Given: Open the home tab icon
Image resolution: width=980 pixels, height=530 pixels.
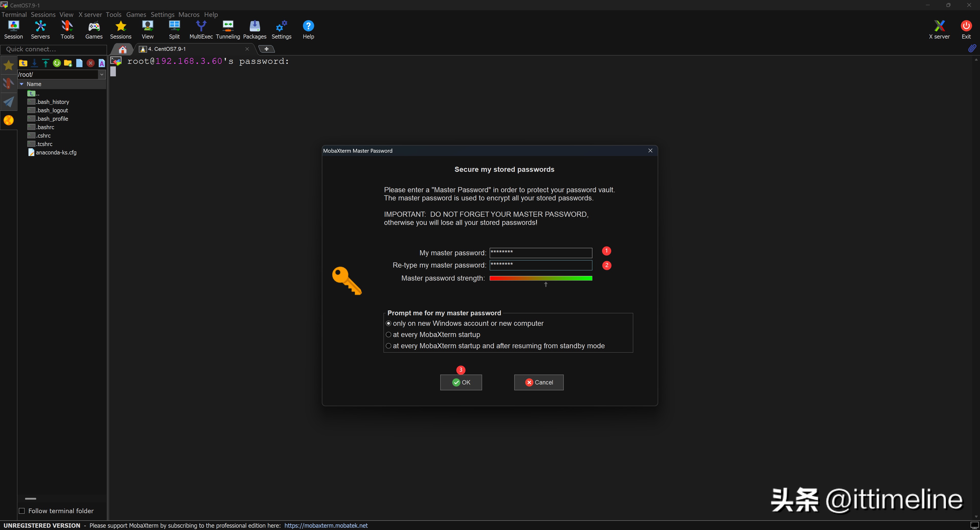Looking at the screenshot, I should (x=122, y=50).
